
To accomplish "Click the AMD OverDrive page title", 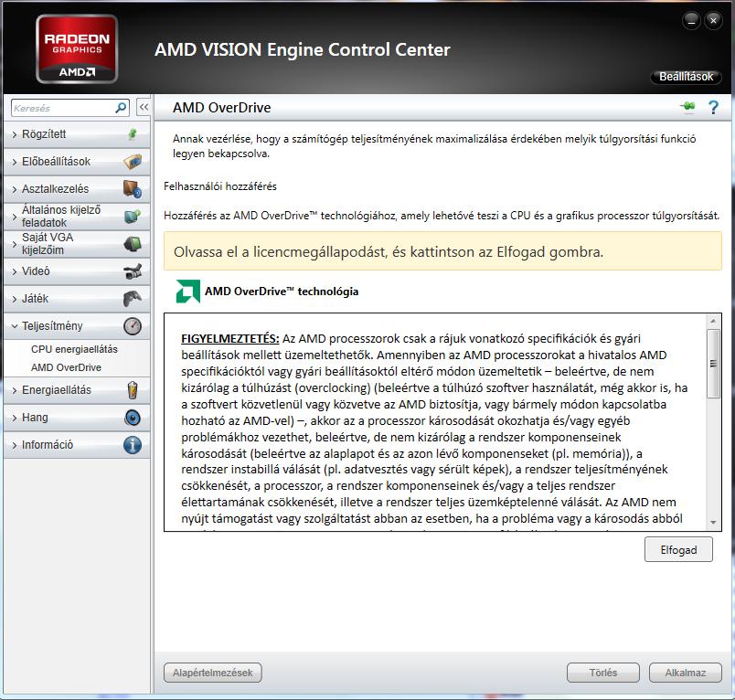I will (x=222, y=108).
